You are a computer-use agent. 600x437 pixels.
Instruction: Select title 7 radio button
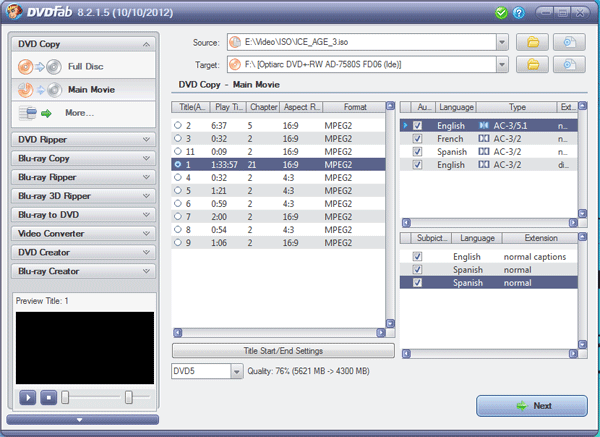(178, 216)
